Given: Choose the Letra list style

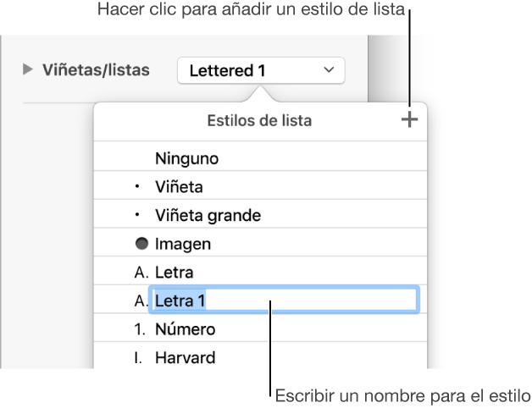Looking at the screenshot, I should [x=175, y=273].
